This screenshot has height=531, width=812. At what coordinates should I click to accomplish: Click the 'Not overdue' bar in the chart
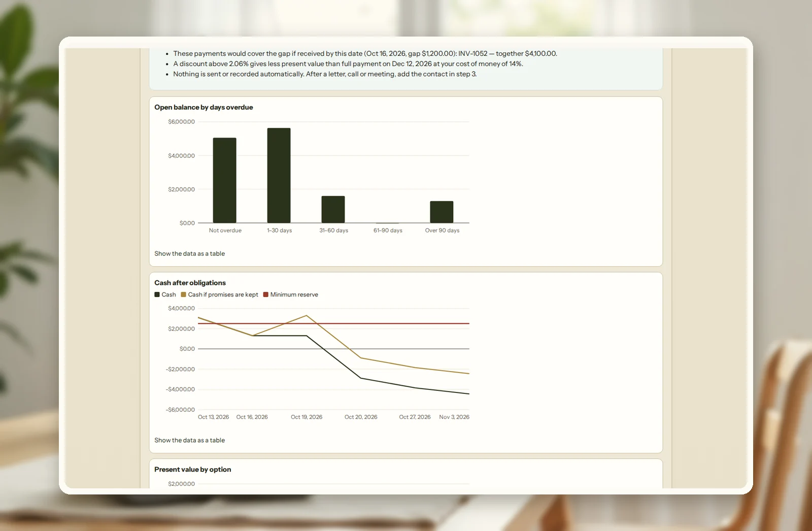point(224,180)
